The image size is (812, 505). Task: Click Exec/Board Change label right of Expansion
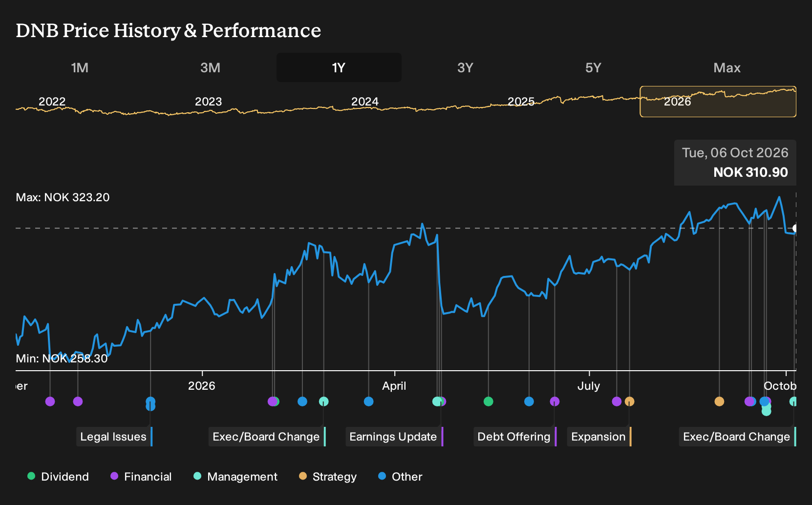coord(738,437)
